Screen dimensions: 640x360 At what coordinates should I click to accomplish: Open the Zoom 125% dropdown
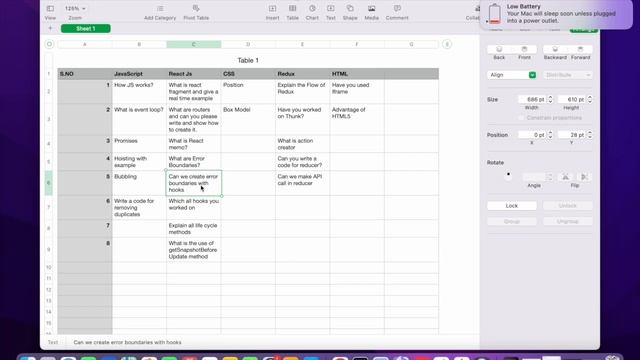pyautogui.click(x=75, y=9)
